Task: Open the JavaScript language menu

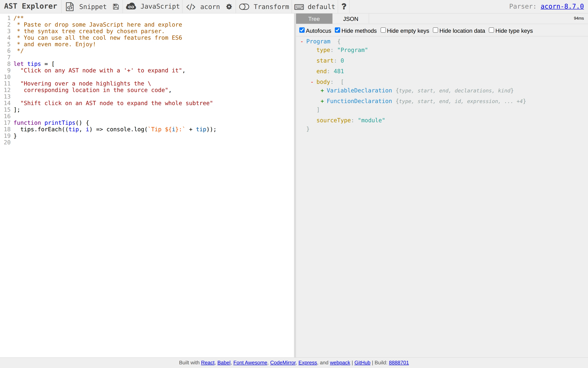Action: tap(160, 7)
